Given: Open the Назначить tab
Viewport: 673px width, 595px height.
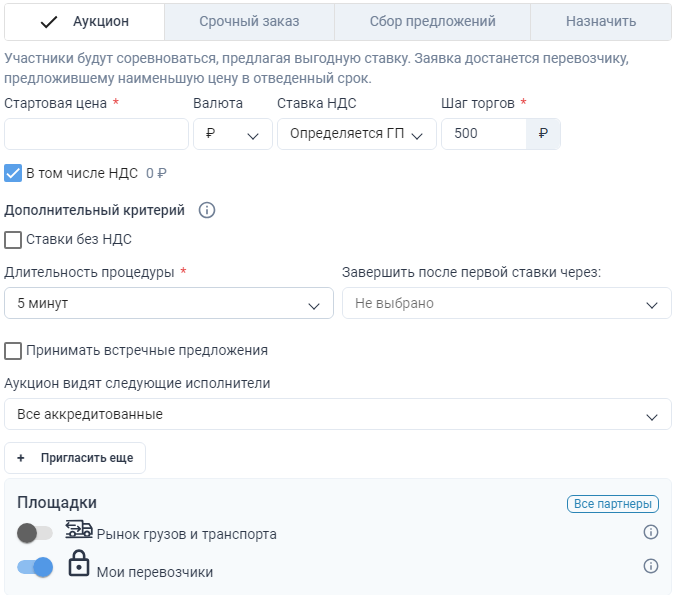Looking at the screenshot, I should pos(601,21).
